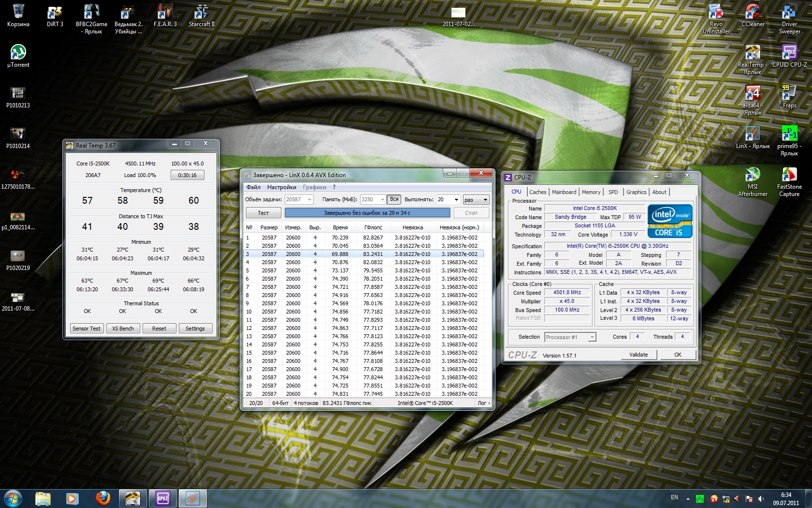Open the '?' help menu in LinX
Viewport: 812px width, 508px height.
334,187
